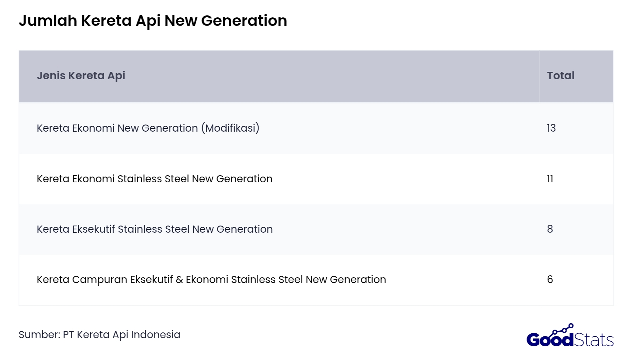Click the total value 13
The height and width of the screenshot is (364, 631).
point(552,128)
